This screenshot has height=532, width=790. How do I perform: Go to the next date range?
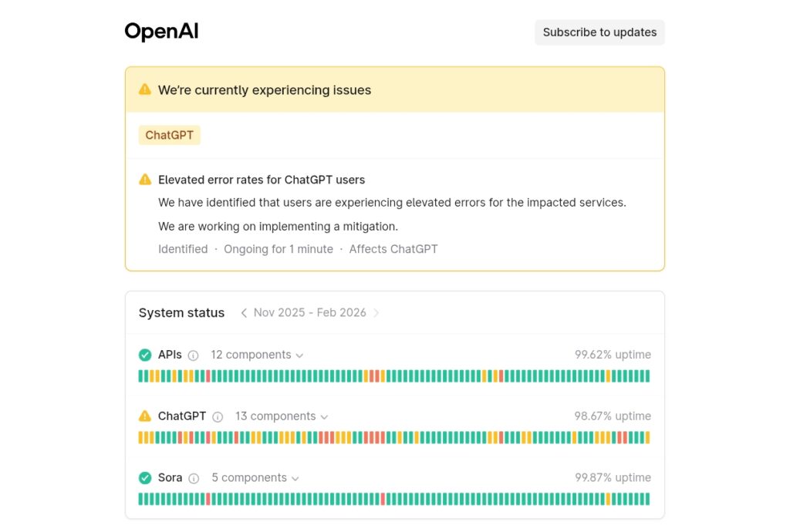pyautogui.click(x=376, y=313)
